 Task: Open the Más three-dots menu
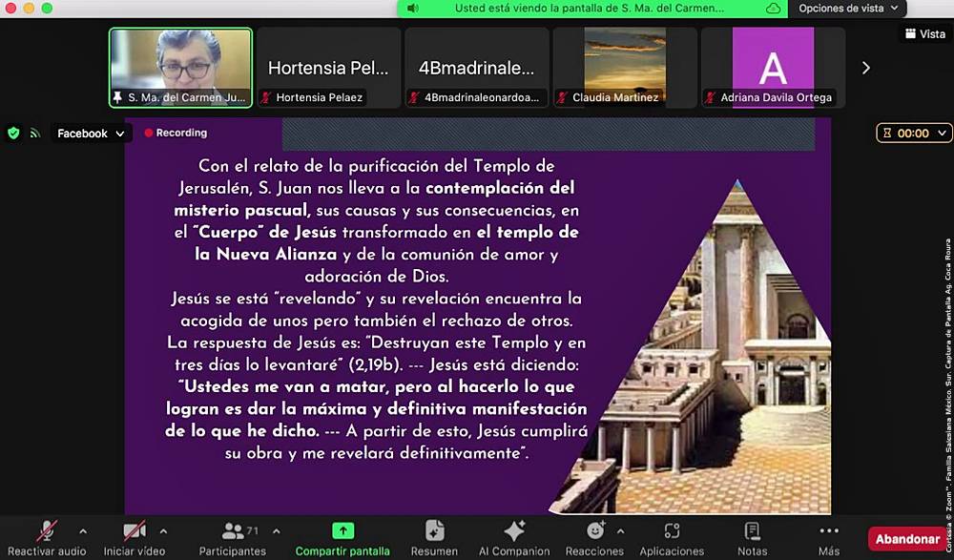click(x=829, y=530)
